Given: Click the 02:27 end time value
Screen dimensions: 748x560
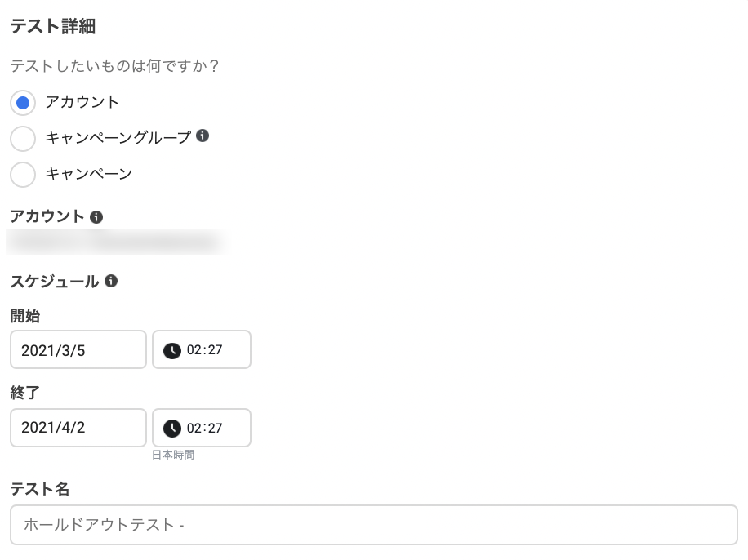Looking at the screenshot, I should click(x=205, y=429).
